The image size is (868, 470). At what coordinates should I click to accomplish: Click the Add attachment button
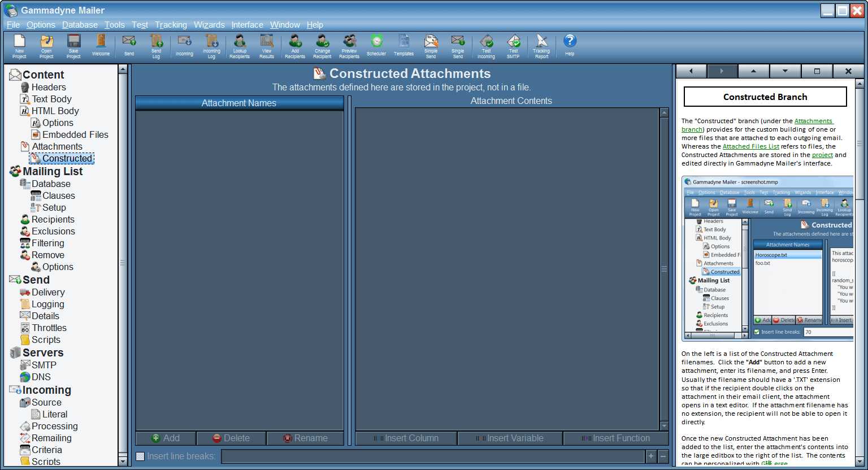pos(166,438)
